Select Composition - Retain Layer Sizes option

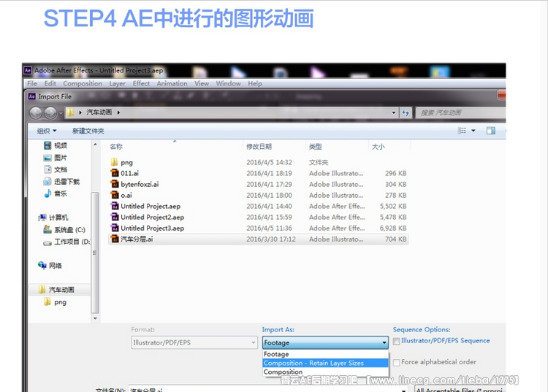pos(325,363)
